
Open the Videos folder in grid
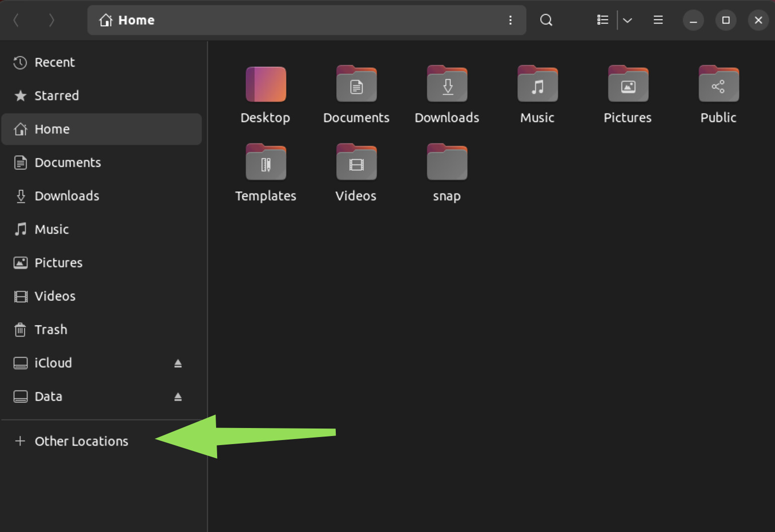pos(356,163)
